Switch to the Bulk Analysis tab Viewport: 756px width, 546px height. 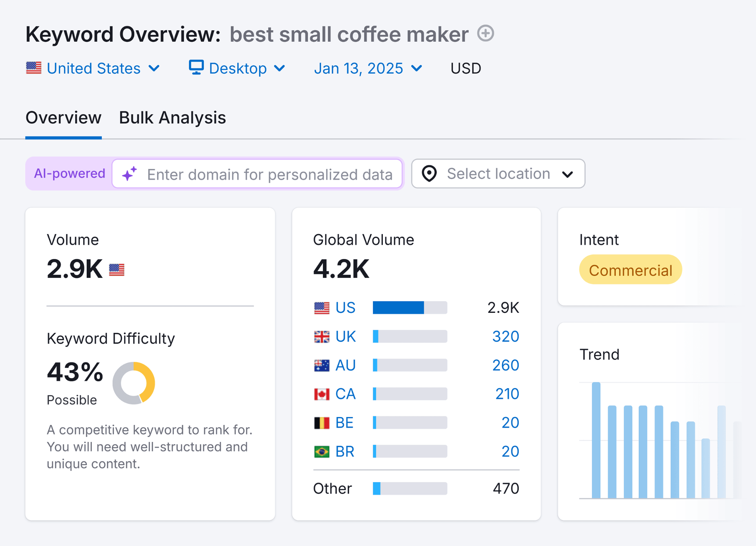(172, 117)
